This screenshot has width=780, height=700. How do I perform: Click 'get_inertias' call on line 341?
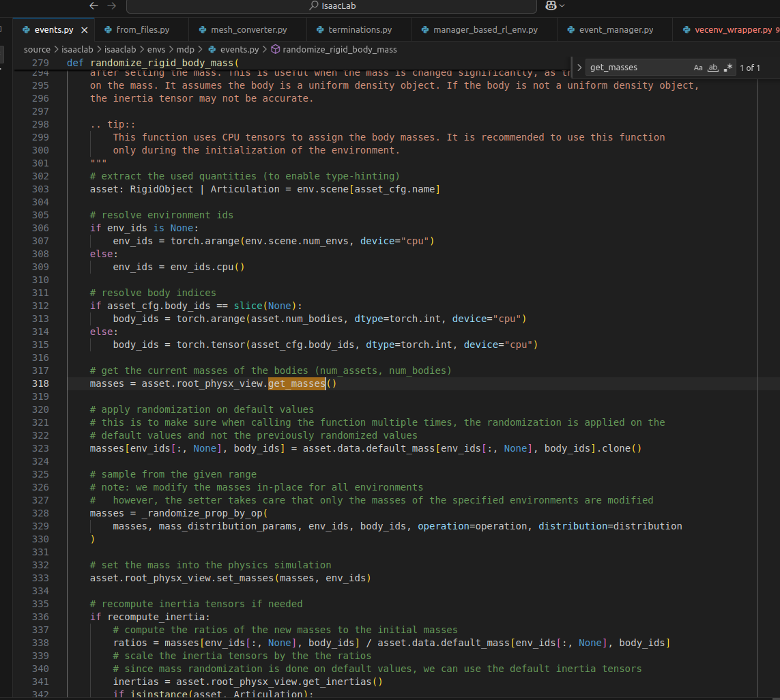pyautogui.click(x=337, y=682)
